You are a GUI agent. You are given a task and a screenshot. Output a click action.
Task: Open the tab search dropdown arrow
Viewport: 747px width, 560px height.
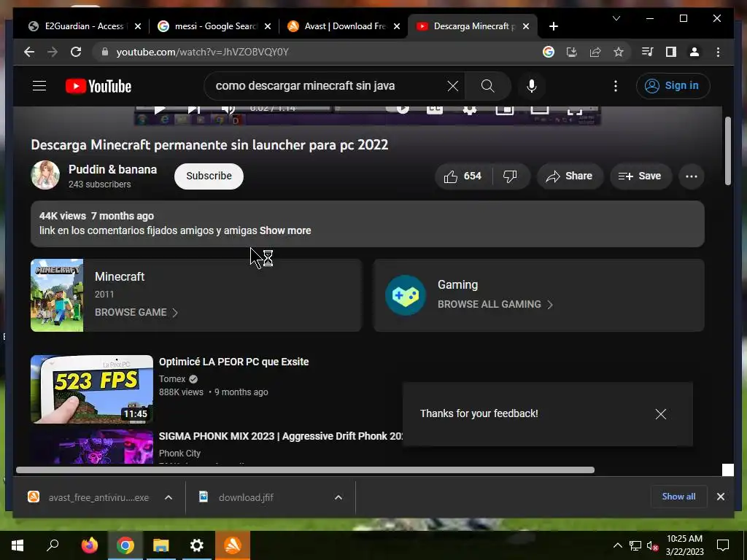click(616, 18)
